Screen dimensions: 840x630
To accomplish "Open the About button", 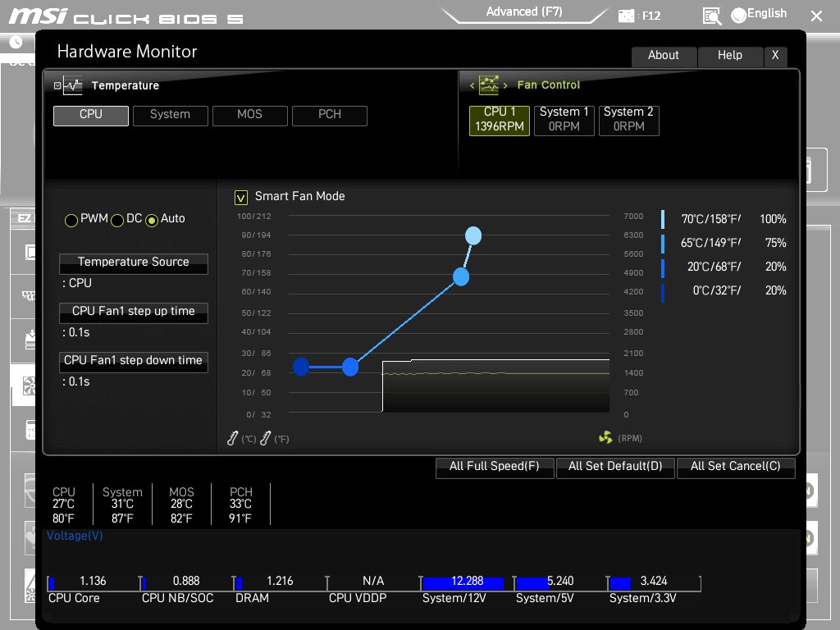I will point(664,56).
